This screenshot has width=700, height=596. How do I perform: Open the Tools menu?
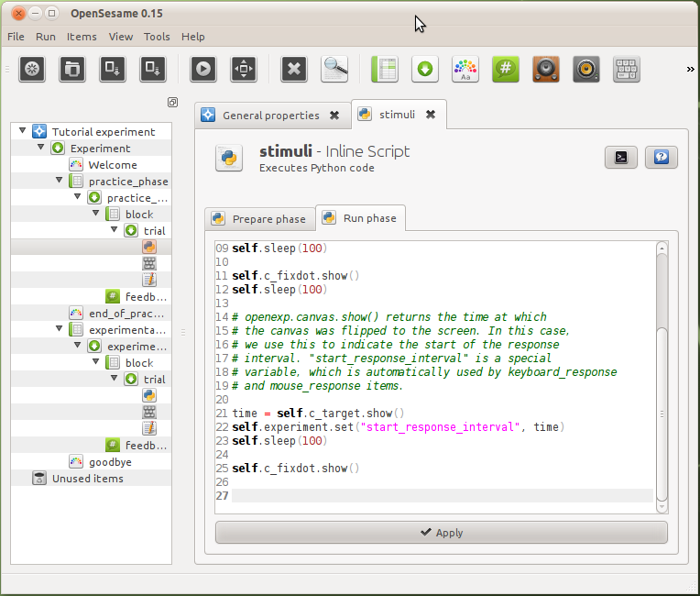(x=157, y=37)
